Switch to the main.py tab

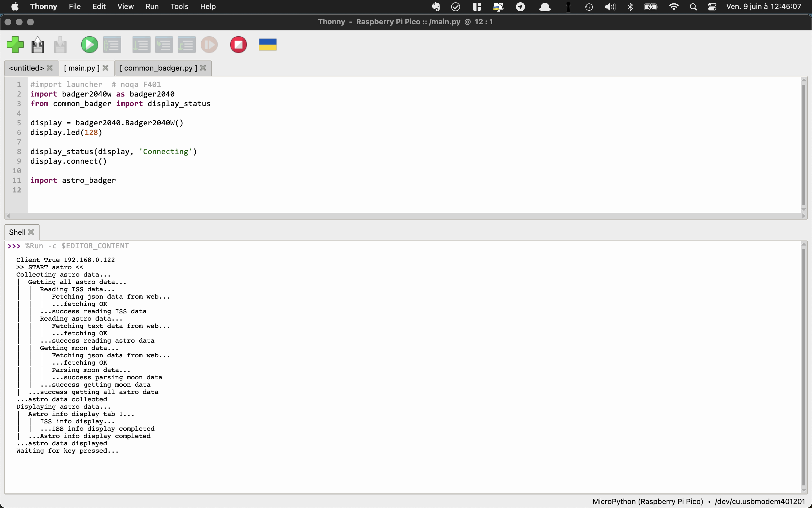click(82, 68)
